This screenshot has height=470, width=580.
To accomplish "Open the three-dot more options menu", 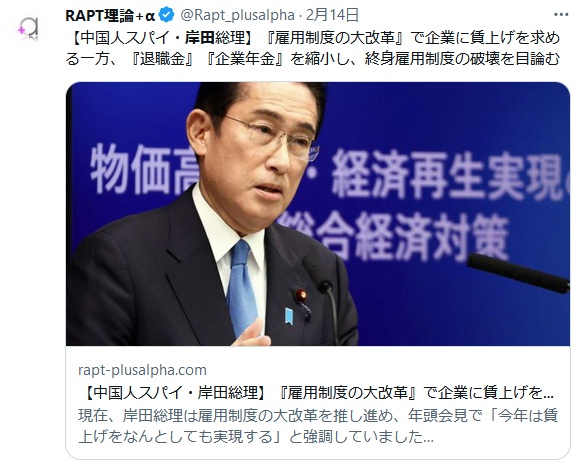I will tap(561, 15).
